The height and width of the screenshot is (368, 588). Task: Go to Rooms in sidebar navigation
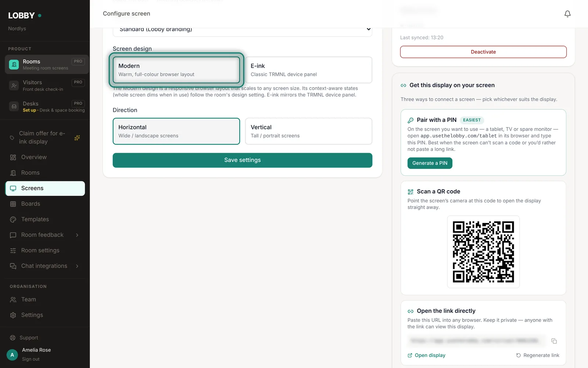click(45, 173)
